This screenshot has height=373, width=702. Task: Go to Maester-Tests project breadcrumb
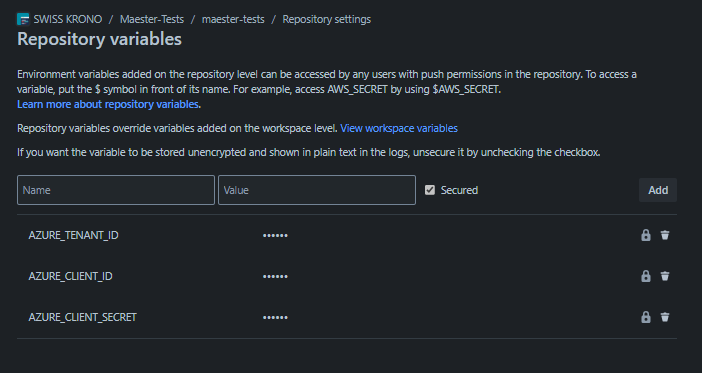(152, 19)
